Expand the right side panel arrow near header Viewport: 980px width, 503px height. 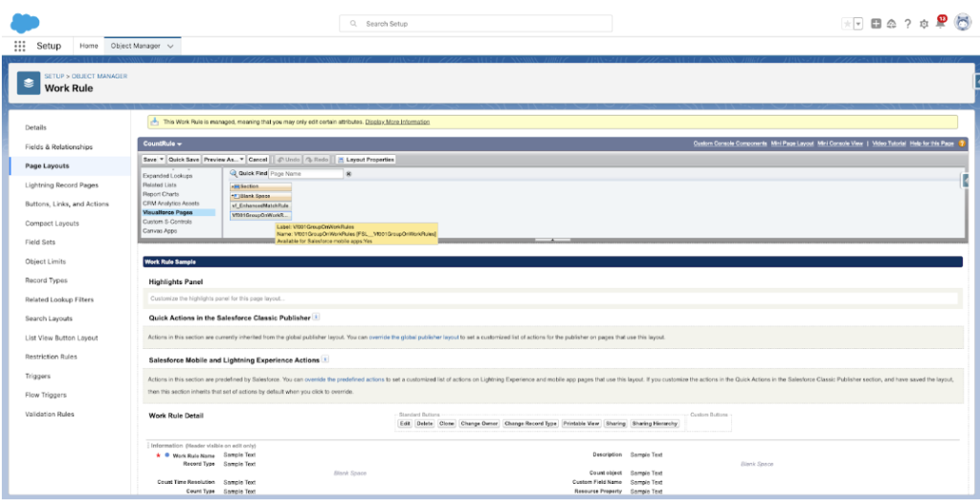point(976,80)
